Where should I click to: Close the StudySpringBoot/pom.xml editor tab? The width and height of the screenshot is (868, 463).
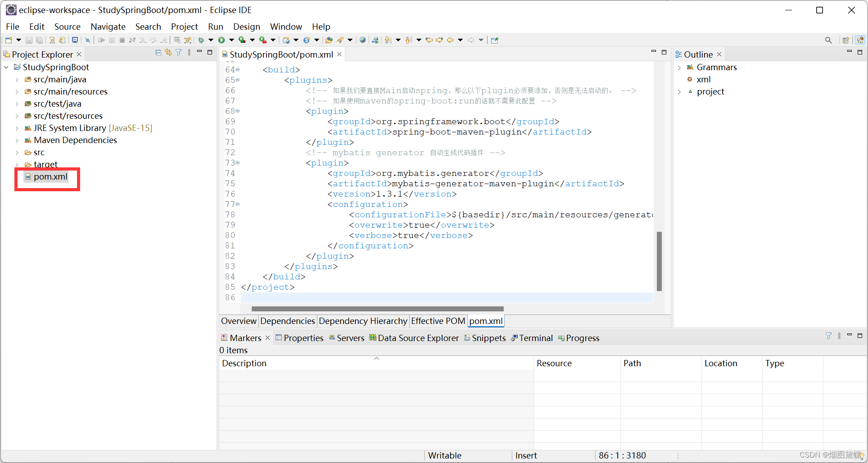coord(339,54)
